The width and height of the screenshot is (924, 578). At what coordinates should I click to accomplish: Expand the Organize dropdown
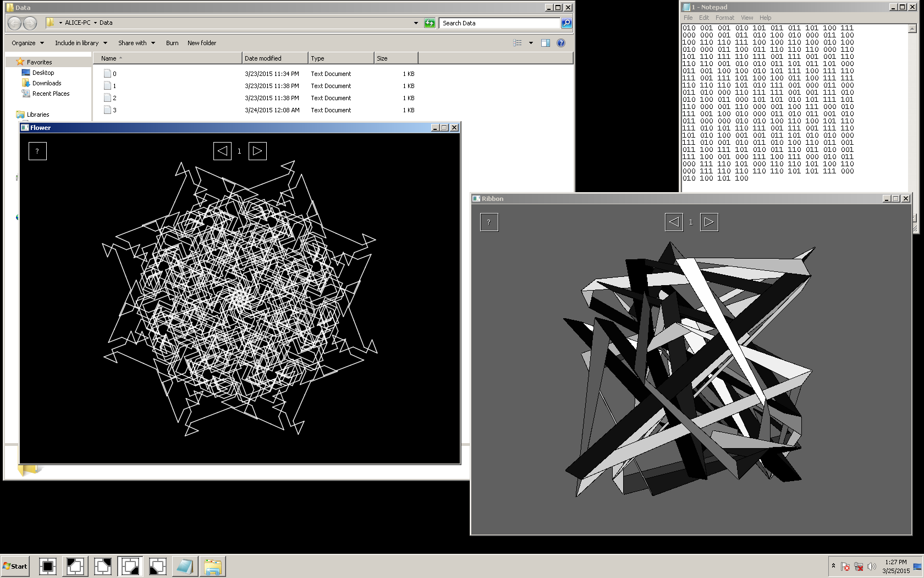(x=28, y=43)
